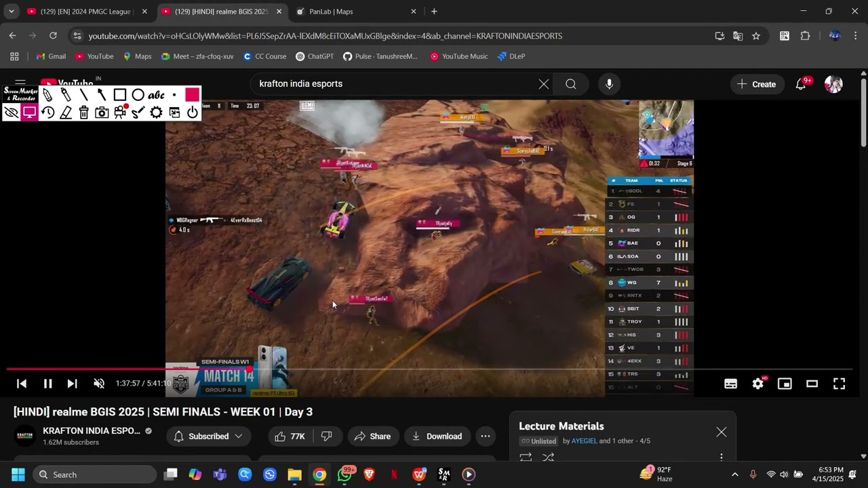Start screen recording with video camera icon
Viewport: 868px width, 488px height.
pos(120,113)
